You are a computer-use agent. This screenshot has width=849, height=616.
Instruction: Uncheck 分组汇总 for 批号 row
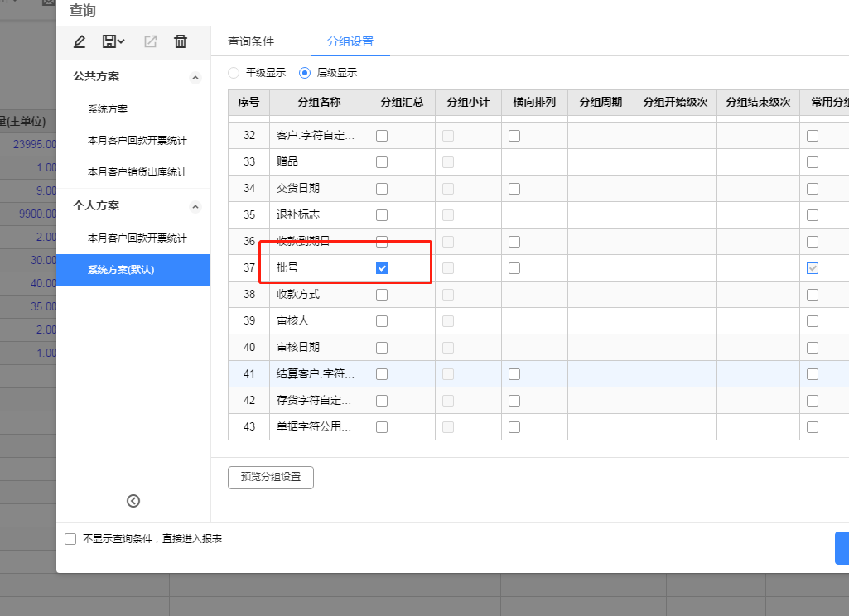382,268
